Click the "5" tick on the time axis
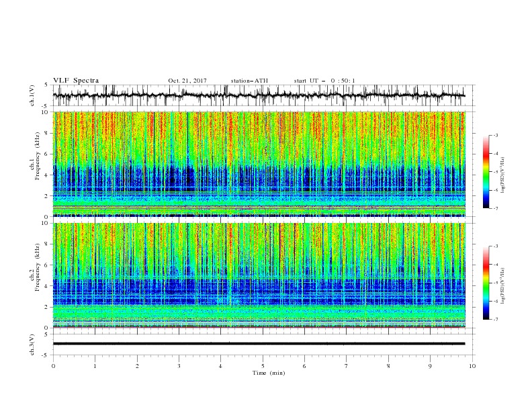This screenshot has width=532, height=411. pyautogui.click(x=263, y=366)
